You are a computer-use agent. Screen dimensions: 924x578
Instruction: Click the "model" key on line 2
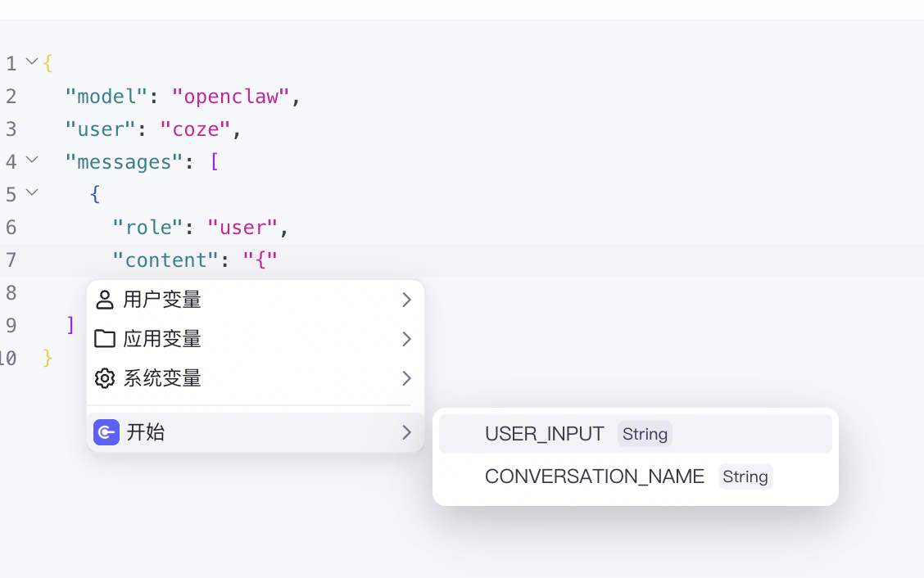[107, 97]
